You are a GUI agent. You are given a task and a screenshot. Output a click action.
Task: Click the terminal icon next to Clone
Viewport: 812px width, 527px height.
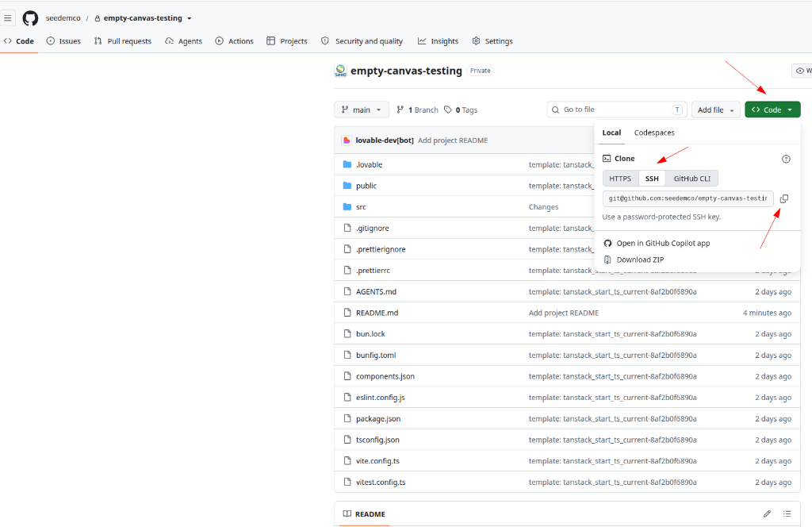[607, 159]
